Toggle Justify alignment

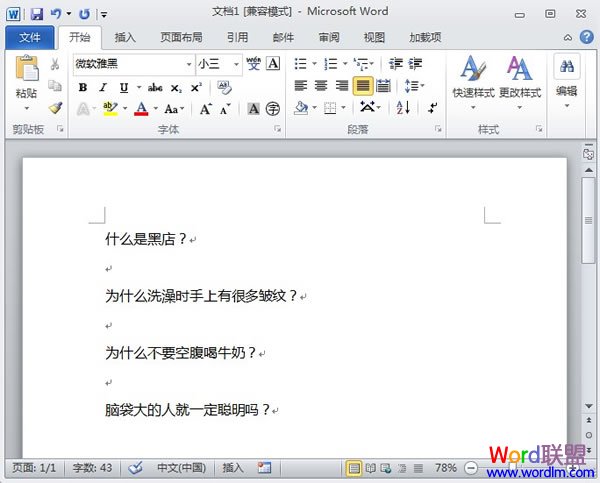coord(362,86)
